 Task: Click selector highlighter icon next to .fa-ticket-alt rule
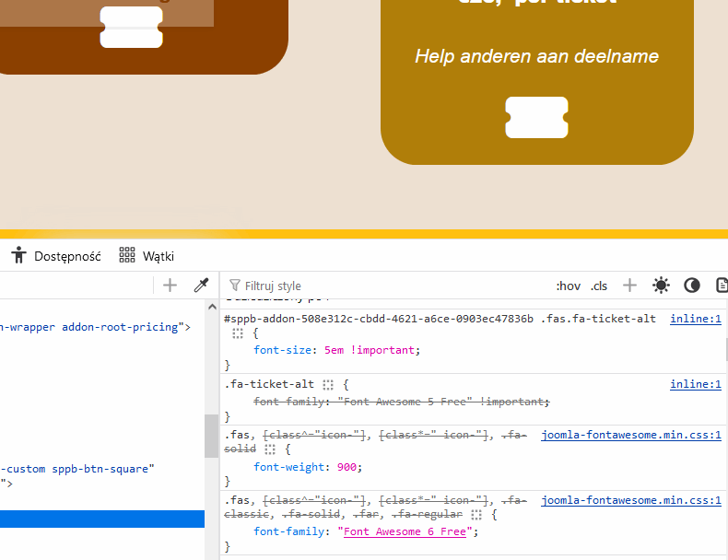pos(328,385)
